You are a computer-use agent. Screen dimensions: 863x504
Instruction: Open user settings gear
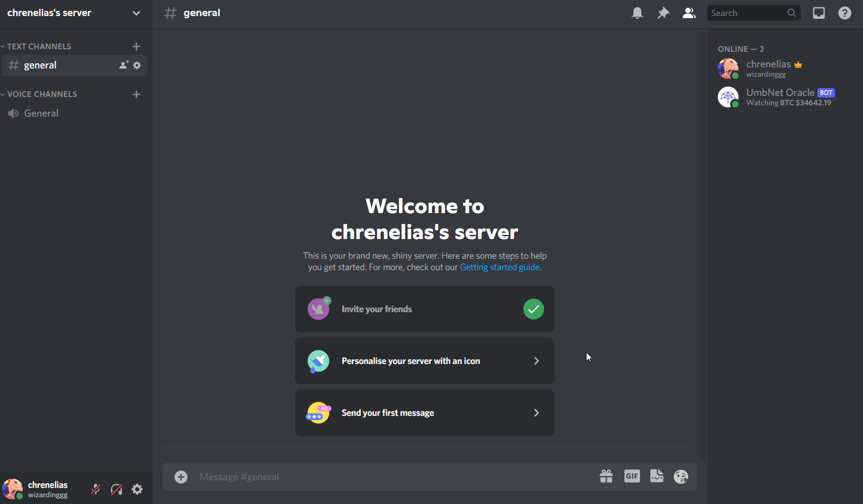pyautogui.click(x=137, y=489)
